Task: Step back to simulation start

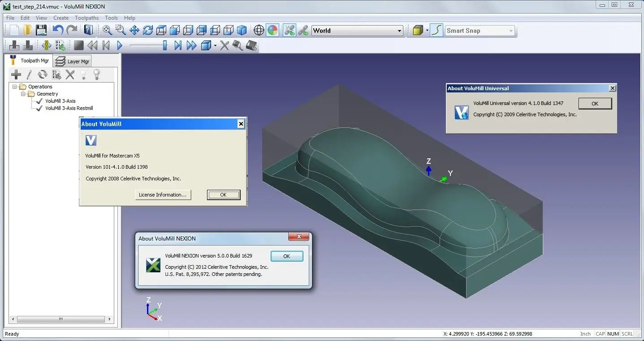Action: (106, 45)
